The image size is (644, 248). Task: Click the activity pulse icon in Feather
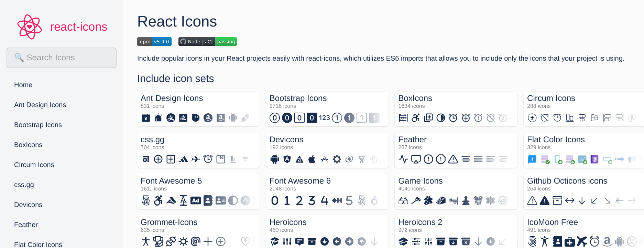[x=403, y=159]
